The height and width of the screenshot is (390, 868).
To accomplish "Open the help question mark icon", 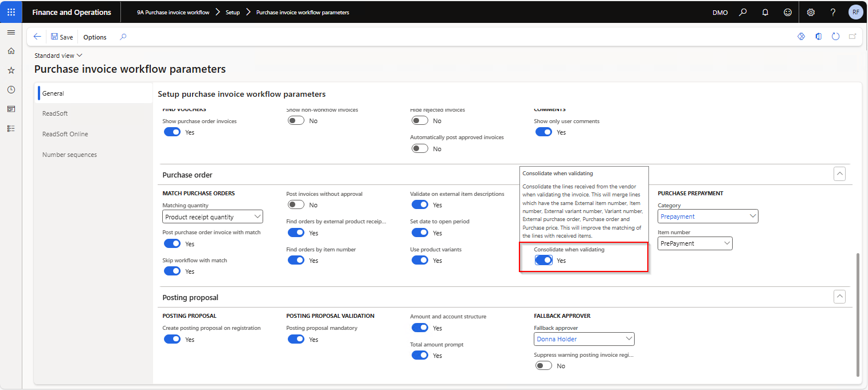I will pyautogui.click(x=833, y=12).
